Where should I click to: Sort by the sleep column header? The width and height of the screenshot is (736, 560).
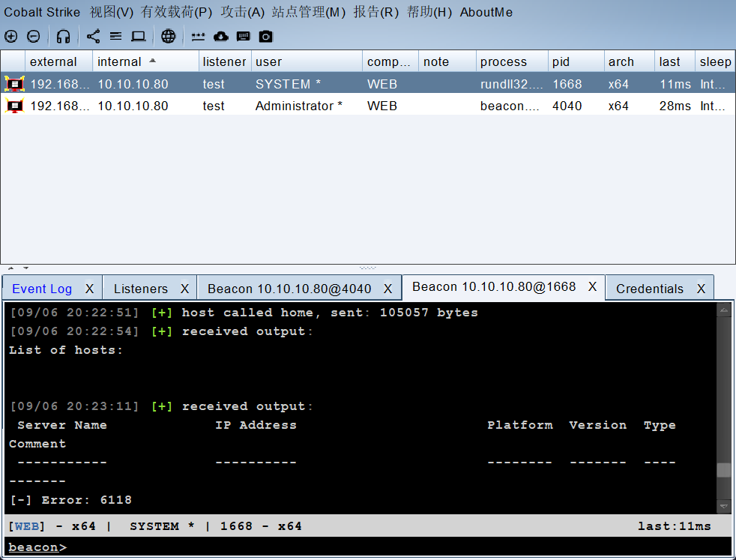(715, 61)
